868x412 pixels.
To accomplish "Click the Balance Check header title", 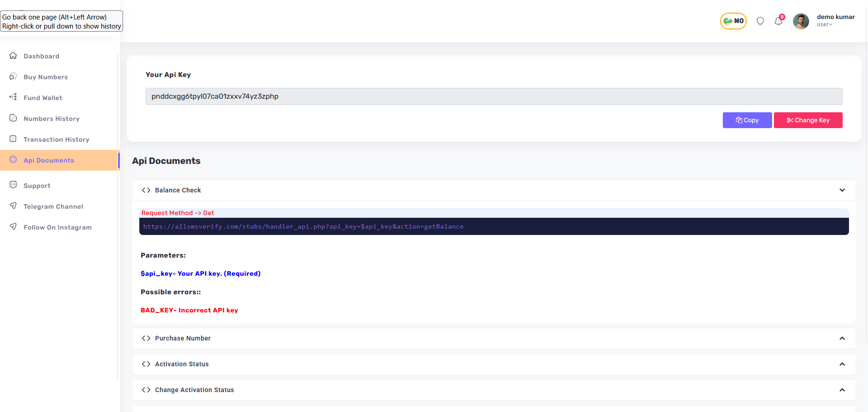I will 178,190.
